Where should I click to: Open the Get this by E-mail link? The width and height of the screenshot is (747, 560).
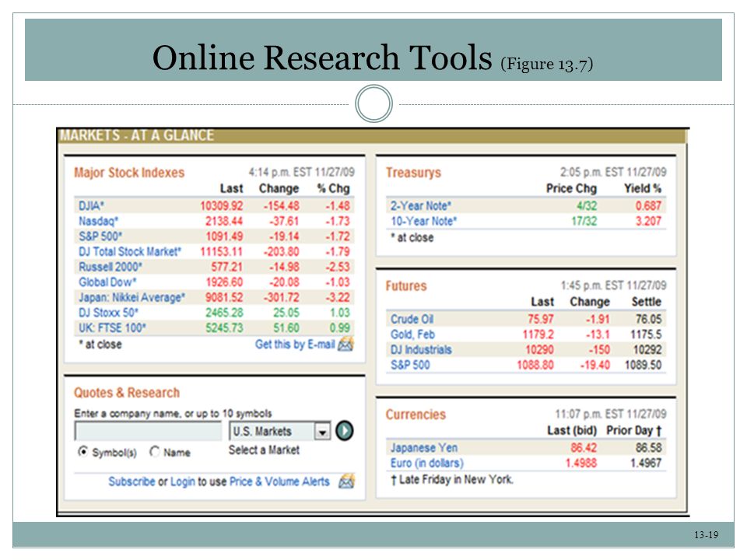(x=295, y=344)
